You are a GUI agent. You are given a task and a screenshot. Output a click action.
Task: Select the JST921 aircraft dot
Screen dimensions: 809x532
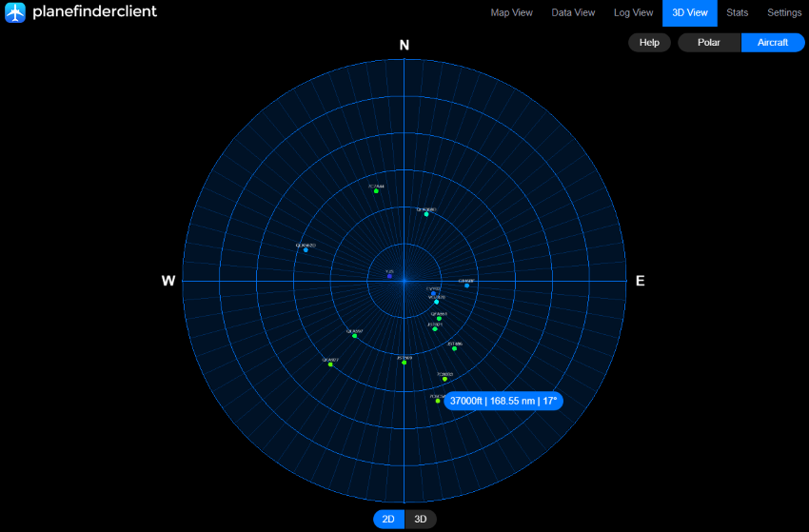click(435, 328)
